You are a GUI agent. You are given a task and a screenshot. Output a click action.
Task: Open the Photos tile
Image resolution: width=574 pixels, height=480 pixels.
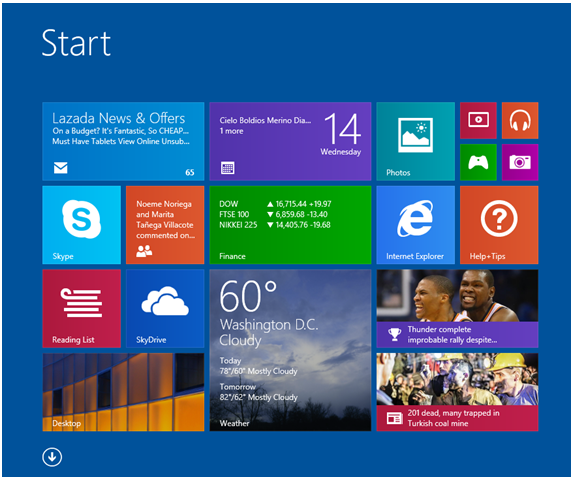click(415, 141)
